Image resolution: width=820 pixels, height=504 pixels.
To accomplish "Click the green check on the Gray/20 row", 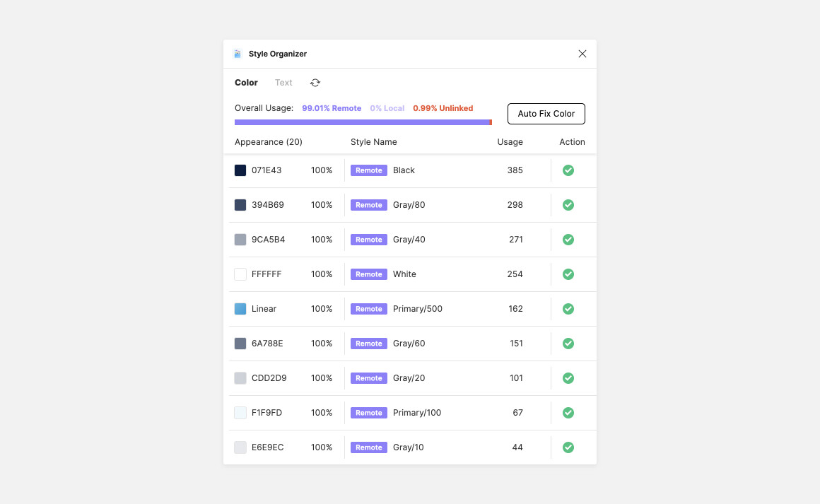I will pyautogui.click(x=568, y=378).
